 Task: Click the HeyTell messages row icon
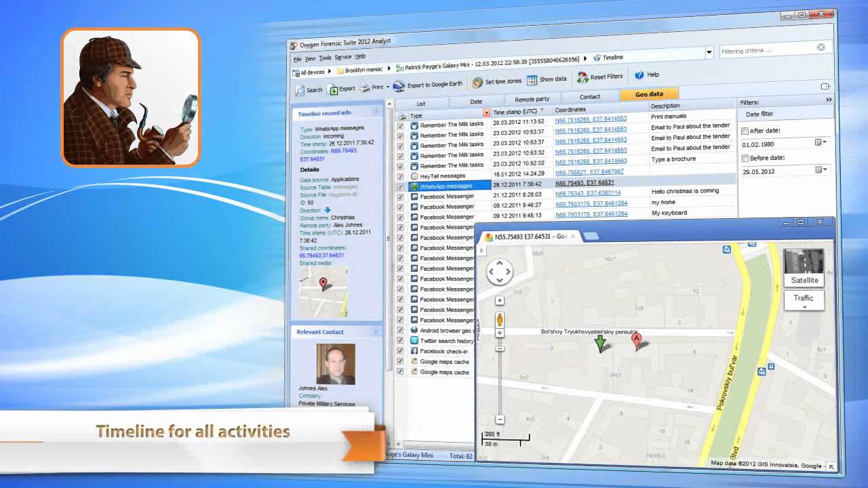coord(414,176)
